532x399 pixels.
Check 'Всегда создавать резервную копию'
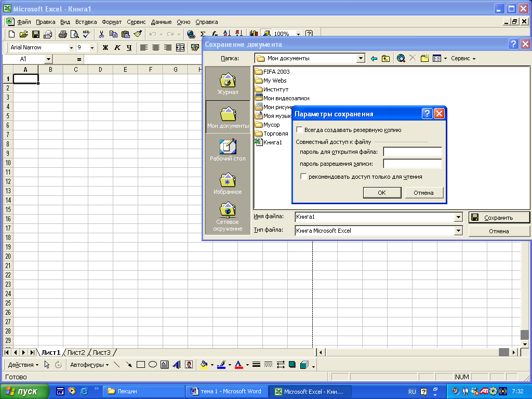299,130
